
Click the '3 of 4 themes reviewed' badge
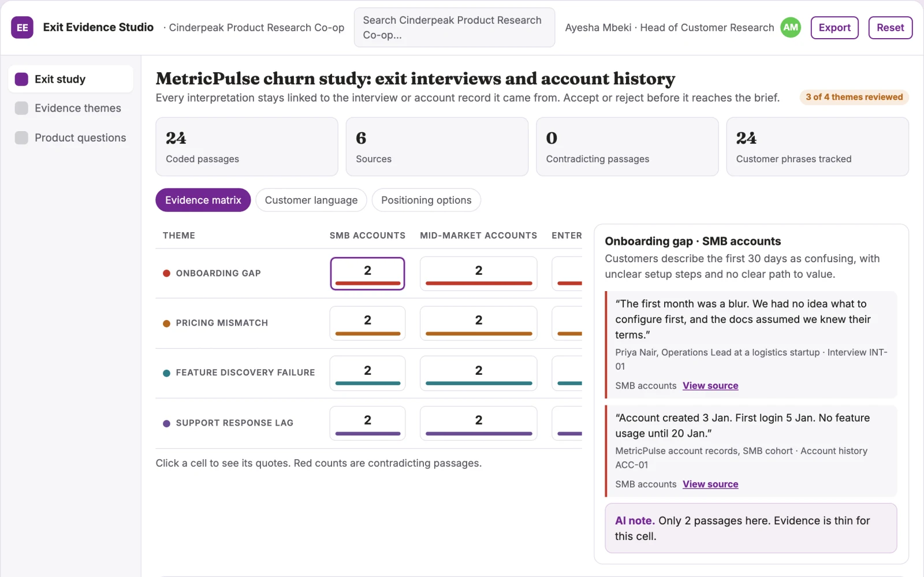(x=854, y=97)
